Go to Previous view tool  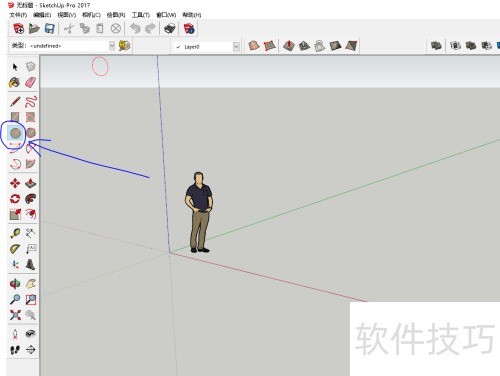click(x=30, y=315)
